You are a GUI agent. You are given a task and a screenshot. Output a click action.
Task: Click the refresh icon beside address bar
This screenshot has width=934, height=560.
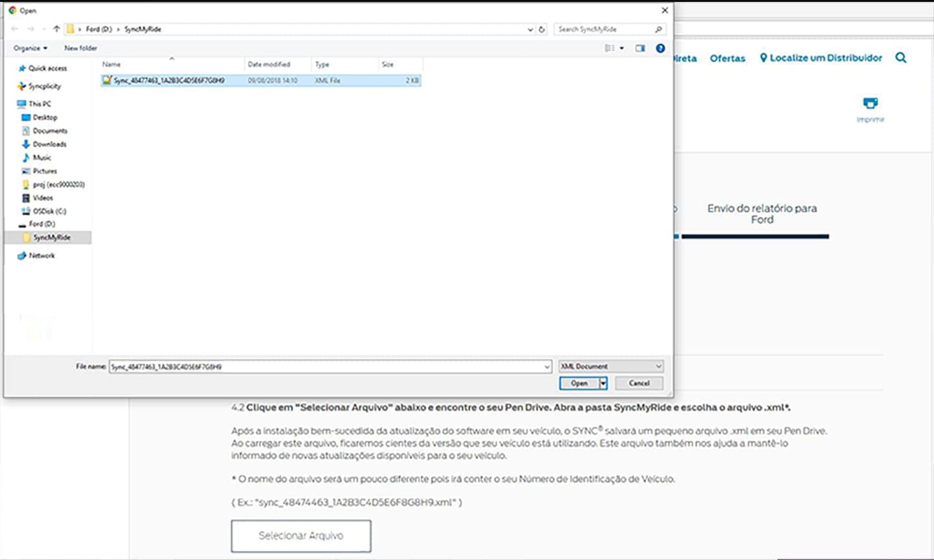(x=542, y=29)
